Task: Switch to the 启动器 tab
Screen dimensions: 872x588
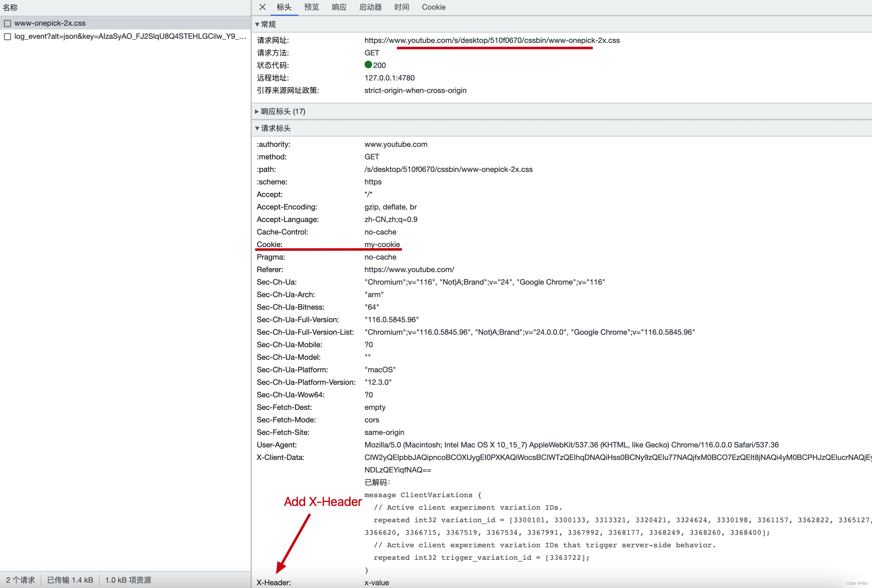Action: point(371,7)
